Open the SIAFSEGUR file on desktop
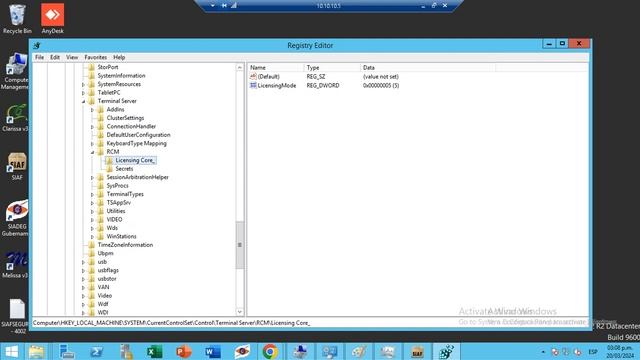Viewport: 640px width, 360px height. tap(16, 316)
